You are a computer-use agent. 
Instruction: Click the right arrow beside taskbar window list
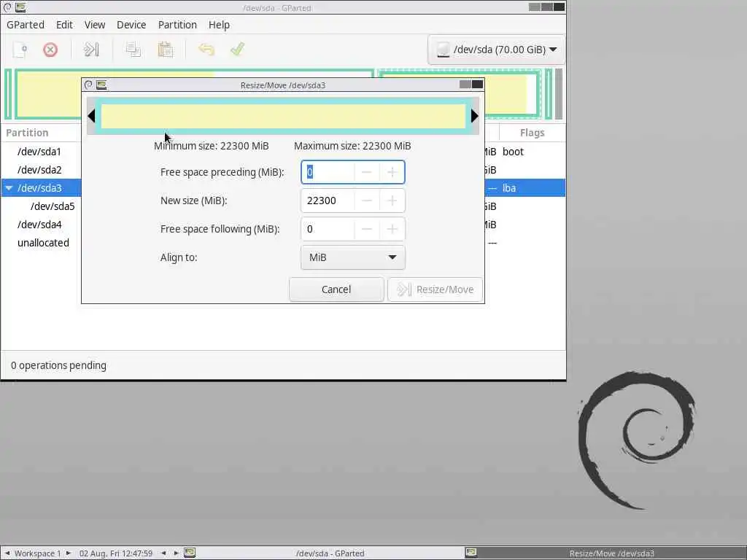coord(176,553)
